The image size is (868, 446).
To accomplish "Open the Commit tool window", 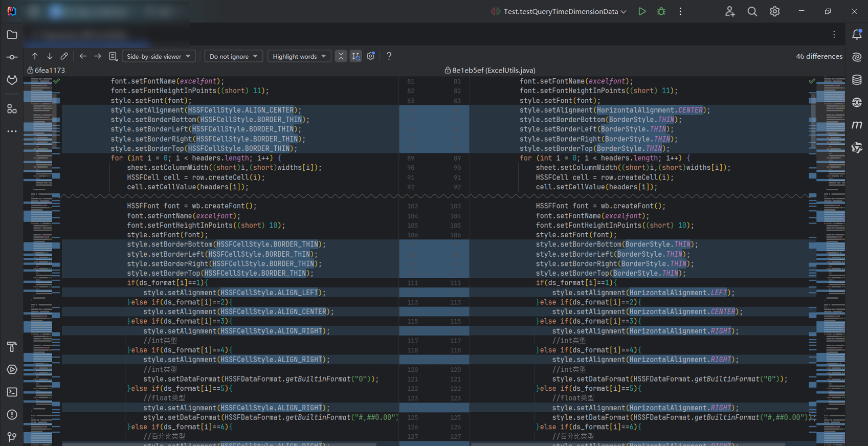I will [x=12, y=57].
